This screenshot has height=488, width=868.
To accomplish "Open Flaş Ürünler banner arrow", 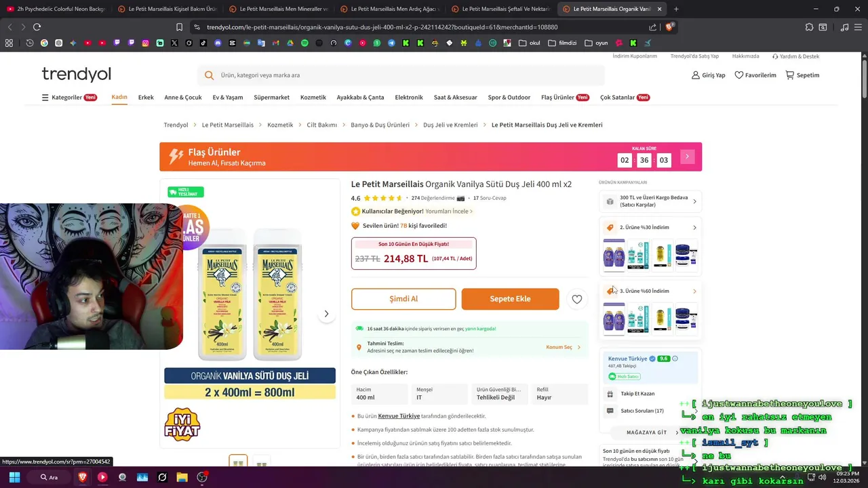I will (x=687, y=157).
